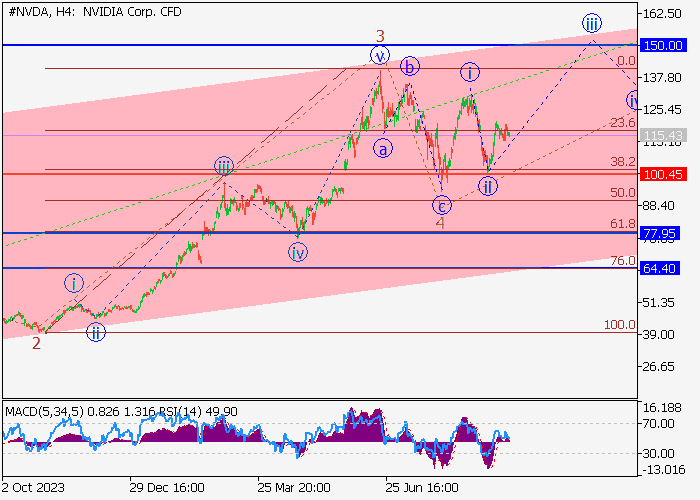Select the blue 150.00 price level tag

(x=662, y=46)
